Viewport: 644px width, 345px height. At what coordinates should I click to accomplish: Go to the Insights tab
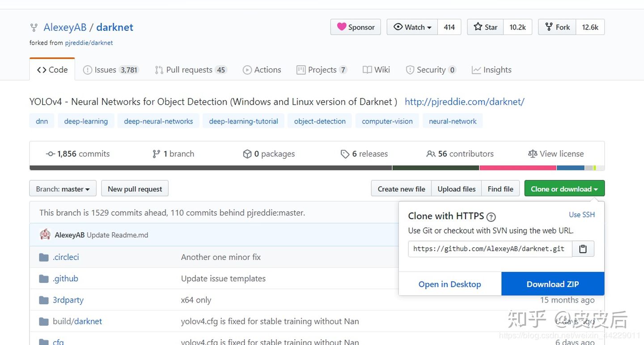tap(491, 70)
